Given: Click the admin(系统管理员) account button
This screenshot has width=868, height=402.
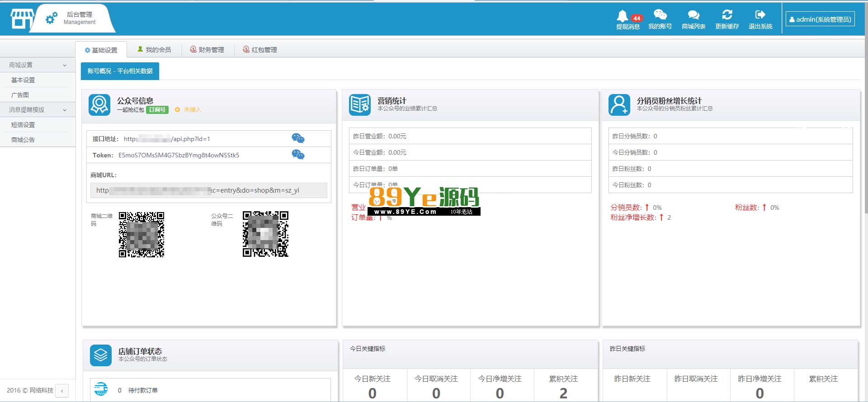Looking at the screenshot, I should coord(820,19).
